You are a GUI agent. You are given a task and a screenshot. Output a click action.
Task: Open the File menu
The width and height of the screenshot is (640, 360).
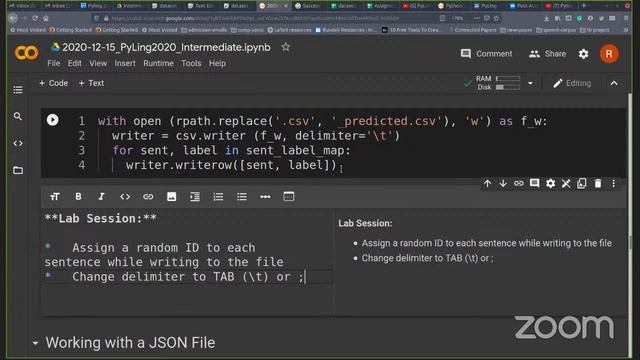(x=53, y=63)
